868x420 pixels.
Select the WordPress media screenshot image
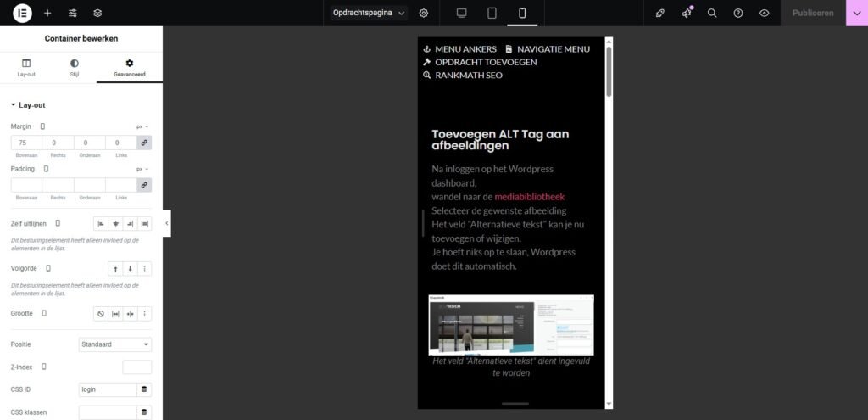click(511, 325)
